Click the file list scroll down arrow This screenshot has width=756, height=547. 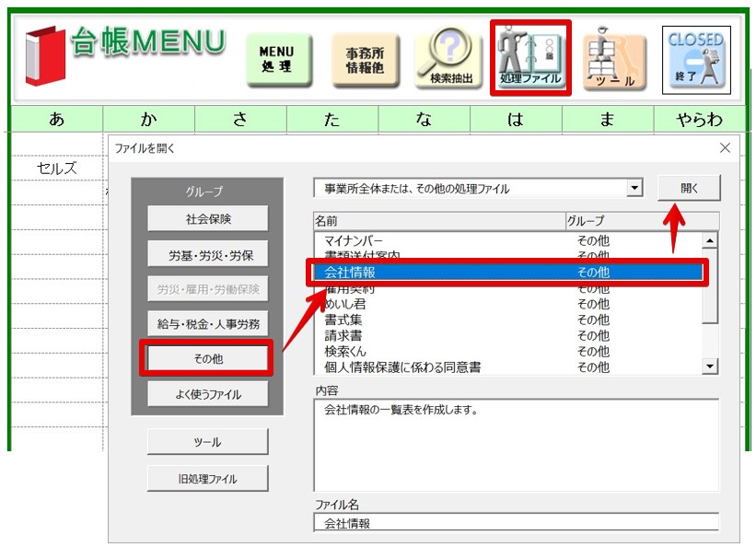click(x=710, y=367)
